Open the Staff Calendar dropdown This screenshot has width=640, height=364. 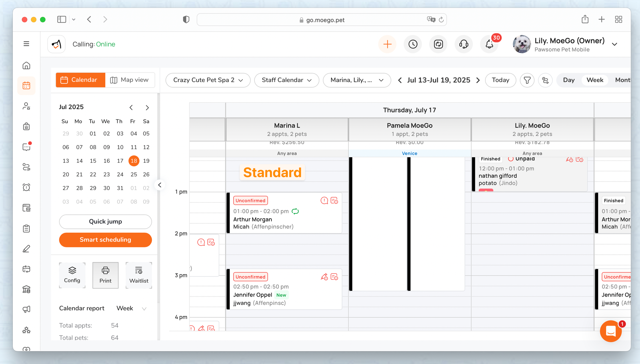(286, 80)
